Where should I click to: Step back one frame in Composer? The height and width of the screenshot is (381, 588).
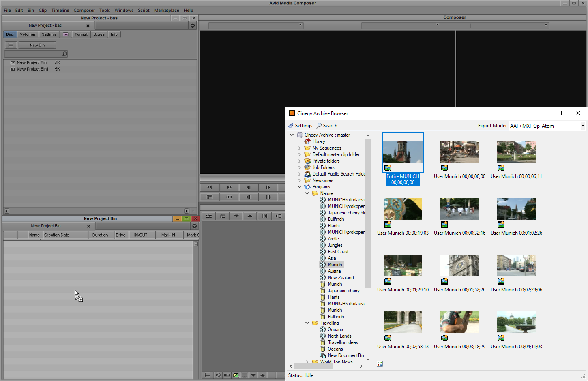pos(249,187)
